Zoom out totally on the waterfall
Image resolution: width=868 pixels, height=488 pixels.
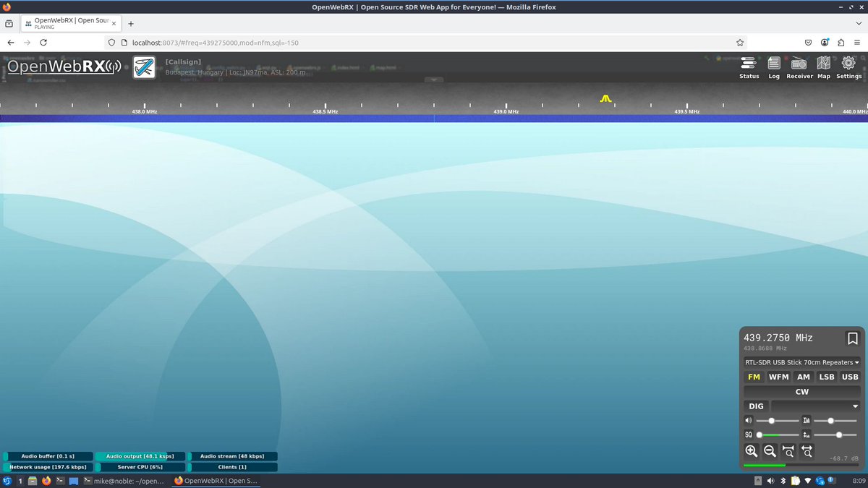[807, 451]
